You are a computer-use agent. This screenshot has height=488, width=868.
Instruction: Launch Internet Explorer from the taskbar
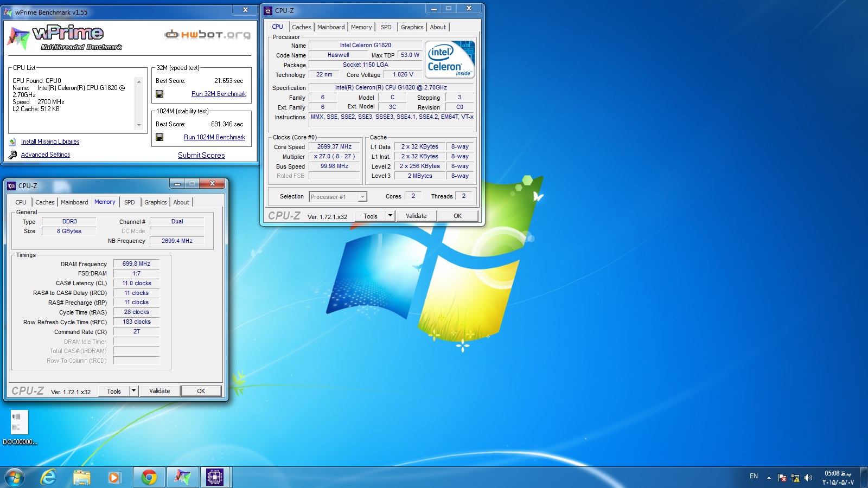(48, 477)
